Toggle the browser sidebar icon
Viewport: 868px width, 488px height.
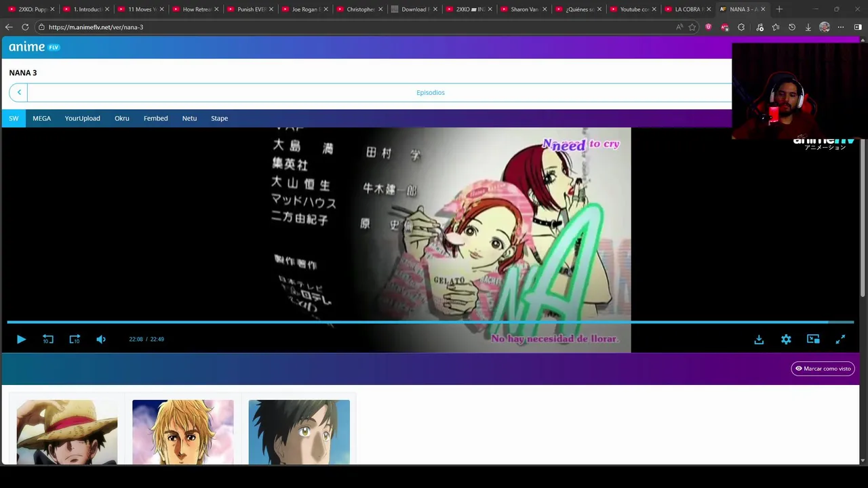[858, 27]
